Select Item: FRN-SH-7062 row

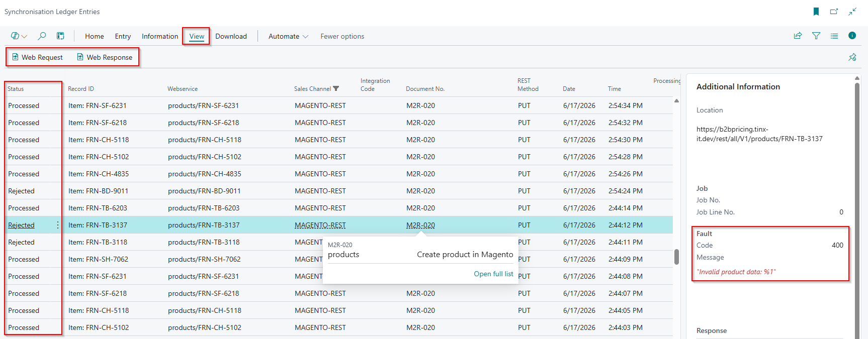(99, 259)
